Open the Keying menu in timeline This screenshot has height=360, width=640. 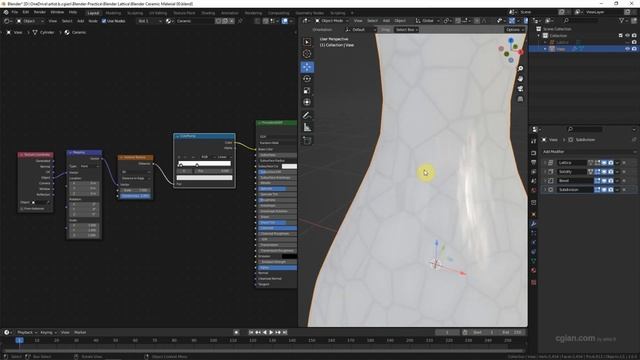pos(48,332)
